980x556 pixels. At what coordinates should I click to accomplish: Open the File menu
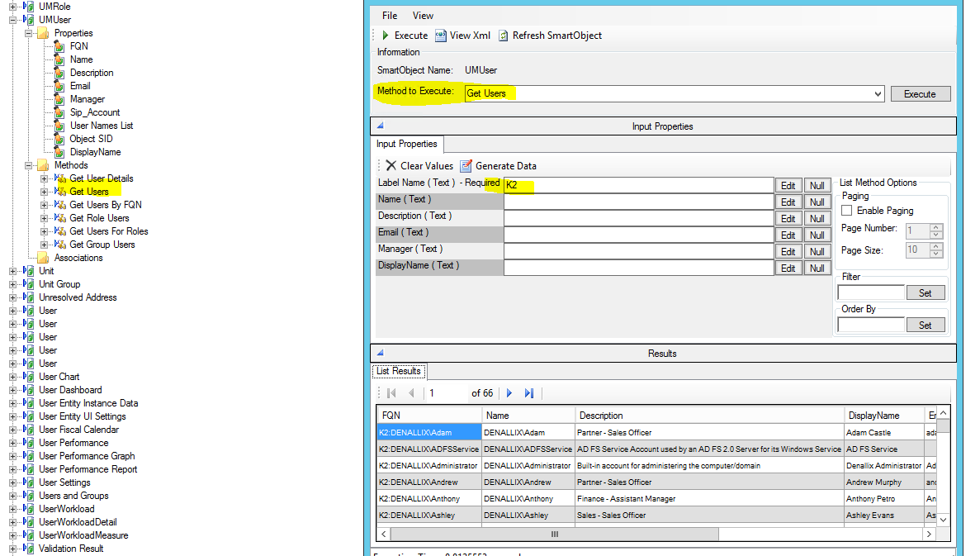[390, 16]
